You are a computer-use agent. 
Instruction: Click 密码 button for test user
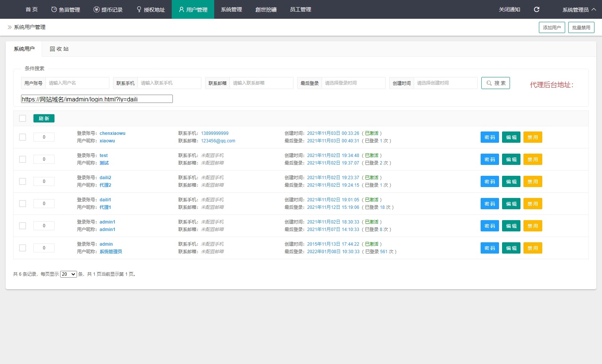pyautogui.click(x=490, y=159)
